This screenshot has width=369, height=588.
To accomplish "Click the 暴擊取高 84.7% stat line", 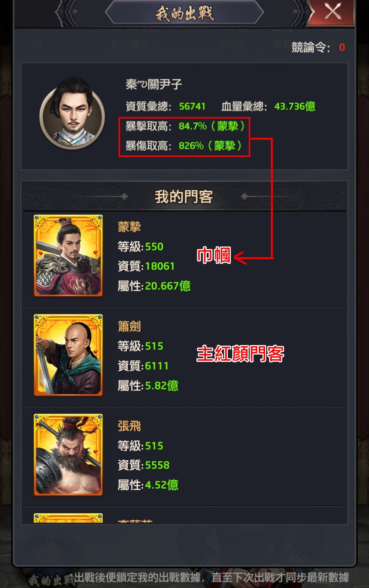I will (x=185, y=126).
